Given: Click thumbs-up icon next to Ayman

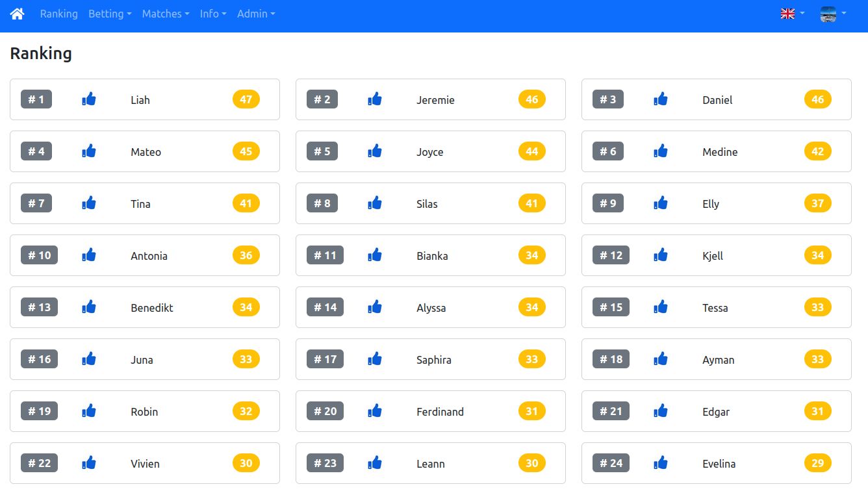Looking at the screenshot, I should [x=661, y=359].
